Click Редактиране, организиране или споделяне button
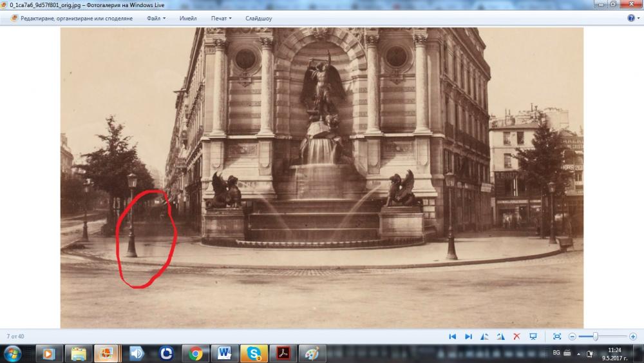This screenshot has height=363, width=644. (71, 18)
